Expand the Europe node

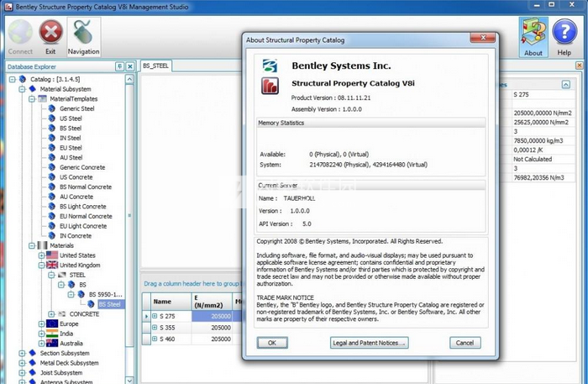42,324
